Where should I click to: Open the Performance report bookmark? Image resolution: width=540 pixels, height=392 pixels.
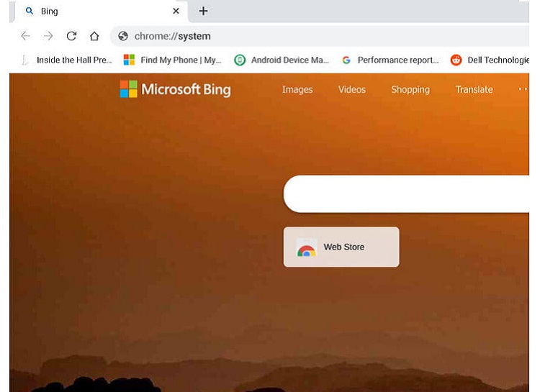coord(390,60)
